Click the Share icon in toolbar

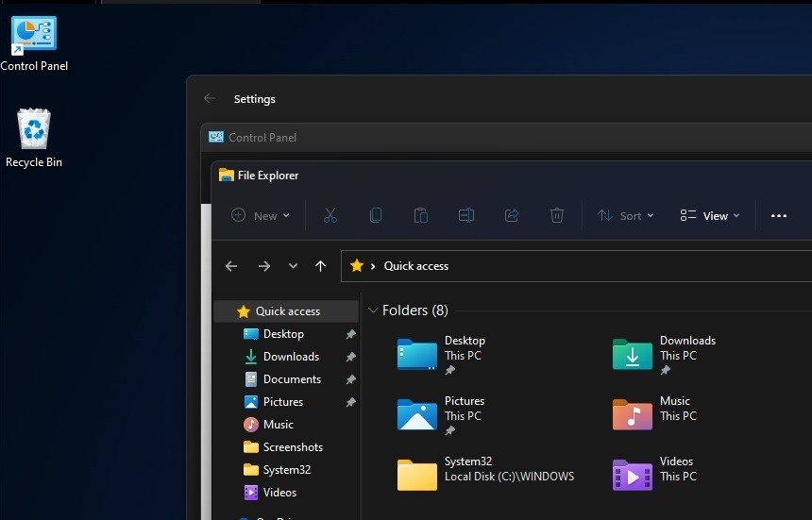[x=512, y=215]
